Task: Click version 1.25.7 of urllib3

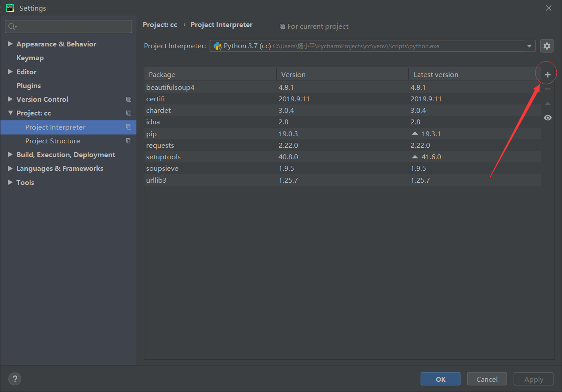Action: click(x=288, y=180)
